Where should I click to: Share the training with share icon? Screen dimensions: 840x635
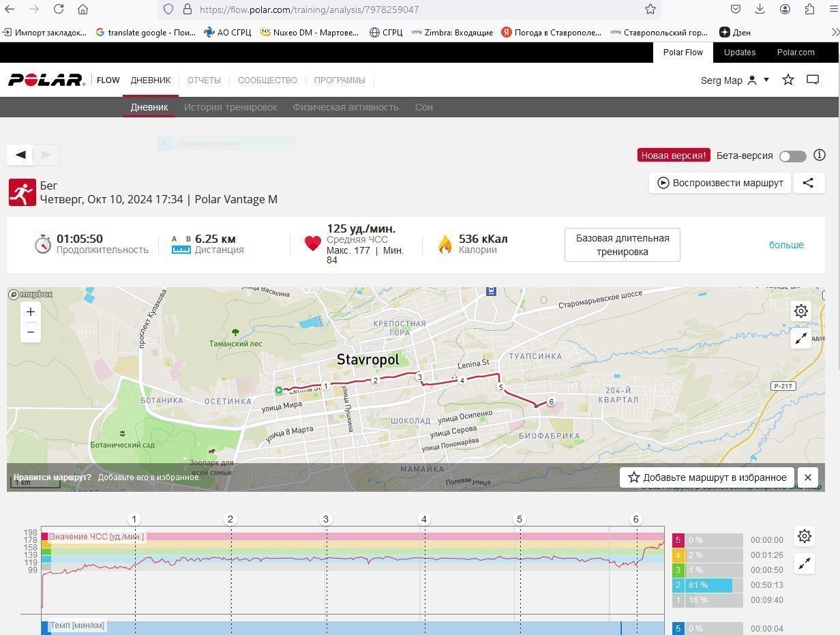pos(809,183)
